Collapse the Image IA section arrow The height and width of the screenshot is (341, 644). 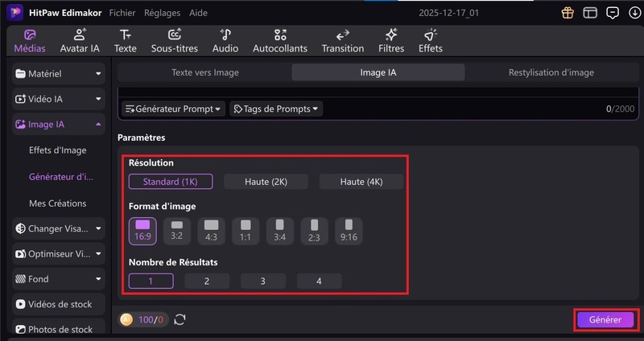point(98,125)
